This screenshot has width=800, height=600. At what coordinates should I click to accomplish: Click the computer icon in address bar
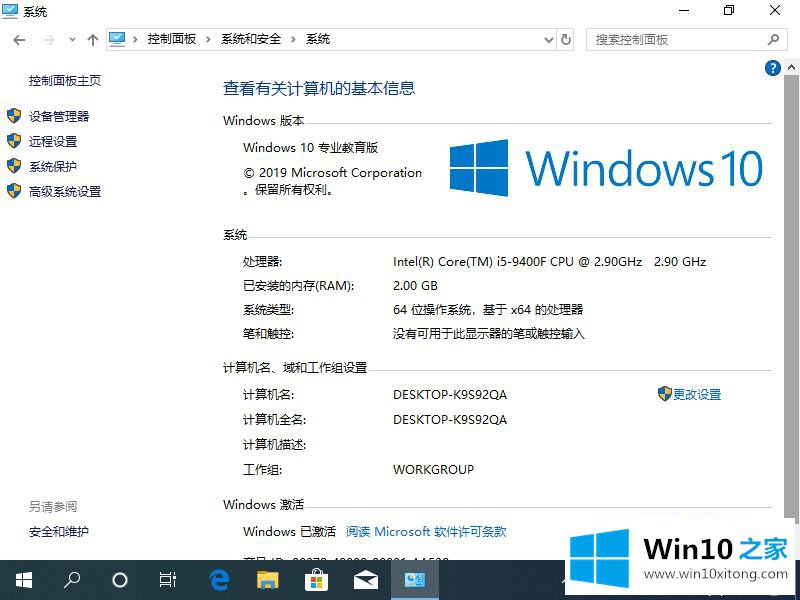coord(117,39)
